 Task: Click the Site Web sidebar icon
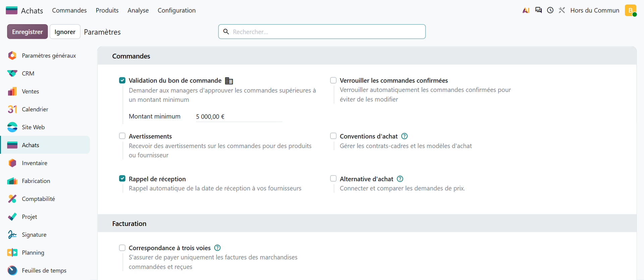tap(12, 127)
